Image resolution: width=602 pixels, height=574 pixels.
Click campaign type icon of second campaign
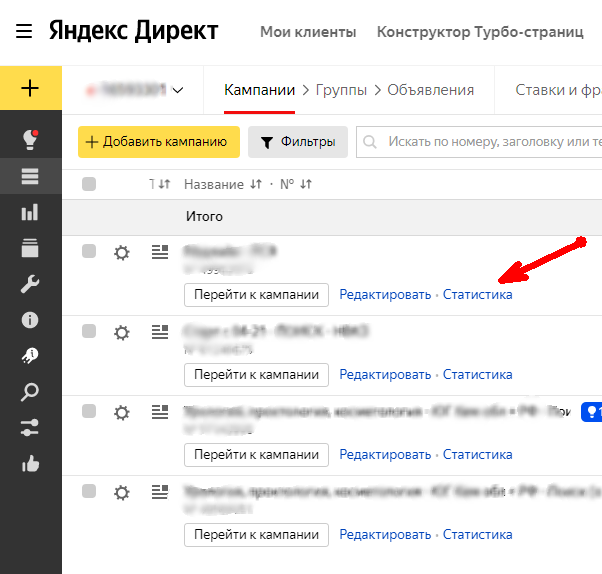[160, 332]
